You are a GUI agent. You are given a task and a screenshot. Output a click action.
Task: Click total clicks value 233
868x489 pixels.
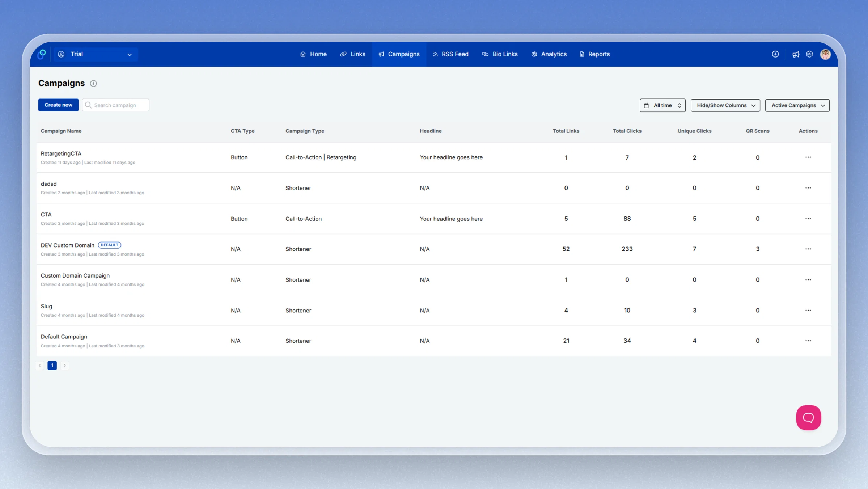(627, 249)
